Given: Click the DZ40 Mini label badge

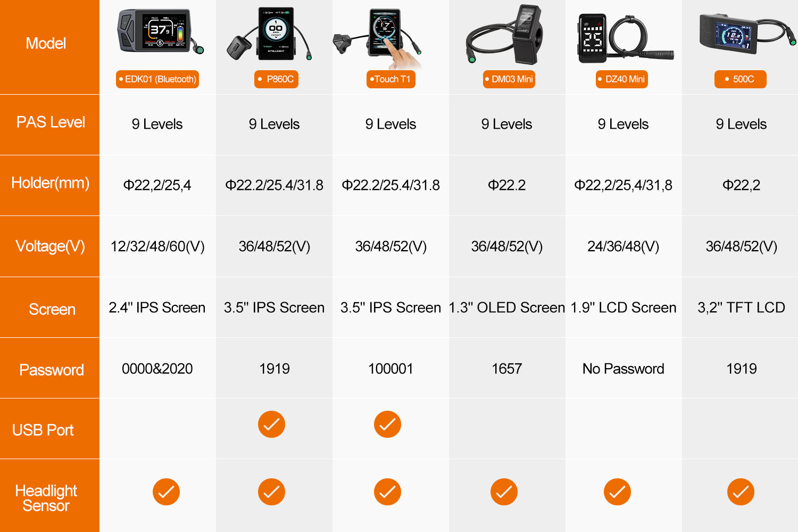Looking at the screenshot, I should (x=622, y=79).
